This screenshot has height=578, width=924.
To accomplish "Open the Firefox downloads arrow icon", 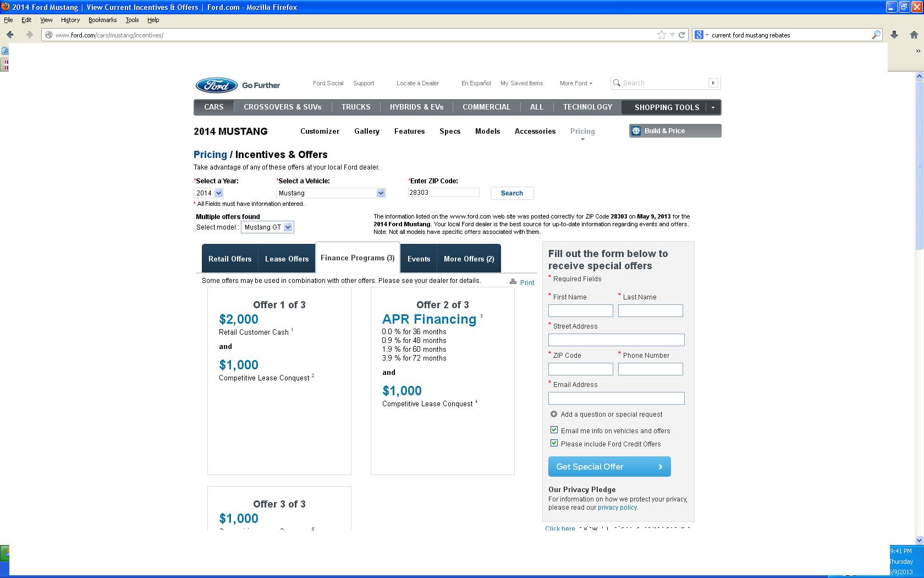I will (894, 35).
